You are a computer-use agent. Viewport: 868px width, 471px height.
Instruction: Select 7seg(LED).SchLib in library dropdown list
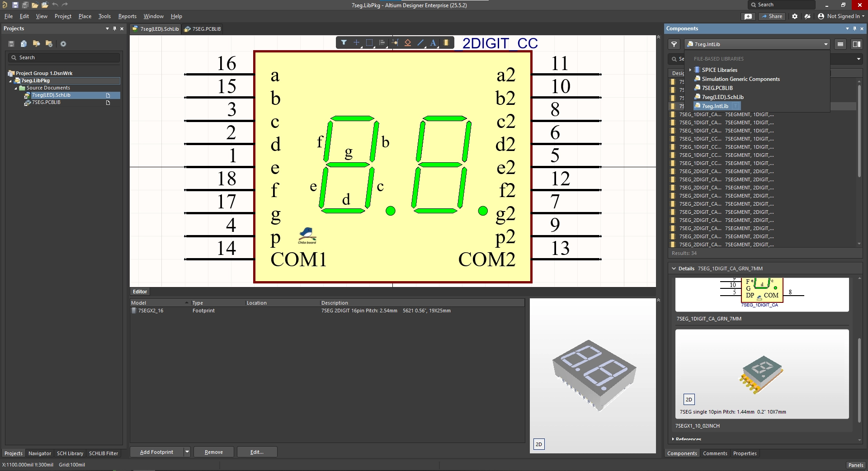722,97
